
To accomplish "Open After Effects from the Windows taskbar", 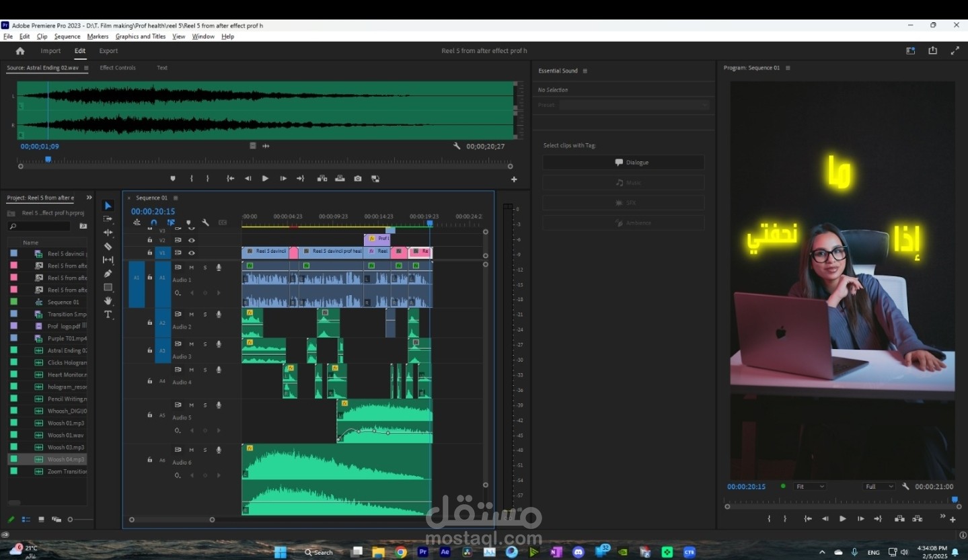I will [x=445, y=552].
